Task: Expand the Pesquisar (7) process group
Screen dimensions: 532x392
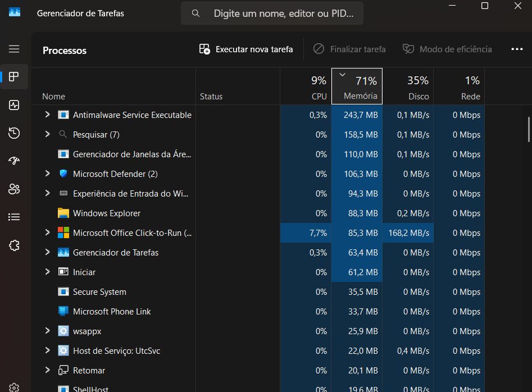Action: (48, 135)
